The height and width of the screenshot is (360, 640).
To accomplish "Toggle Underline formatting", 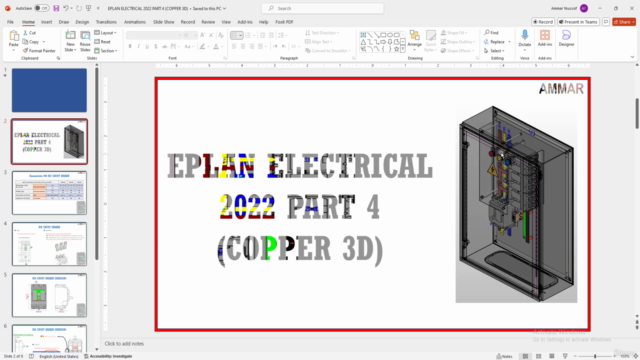I will pos(147,47).
